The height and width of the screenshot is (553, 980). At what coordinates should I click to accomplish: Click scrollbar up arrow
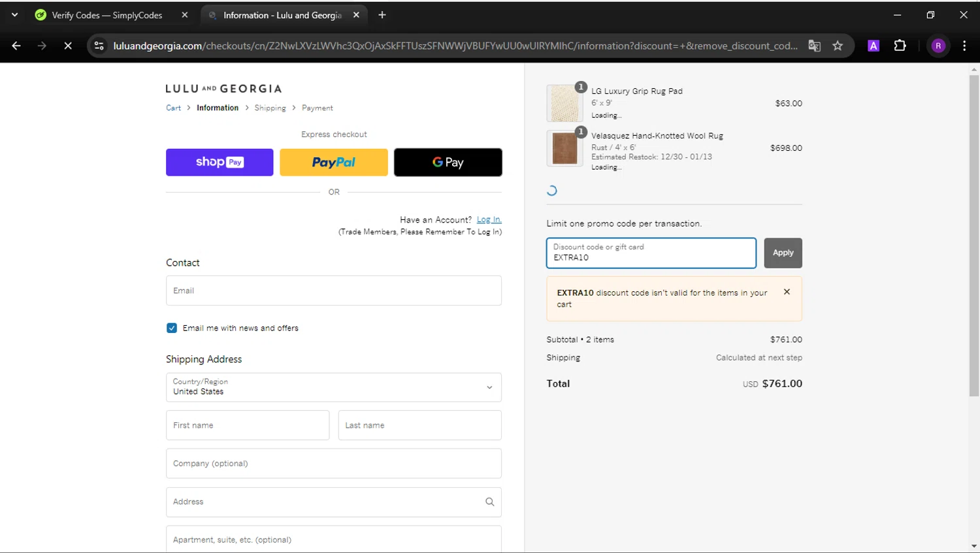point(974,69)
